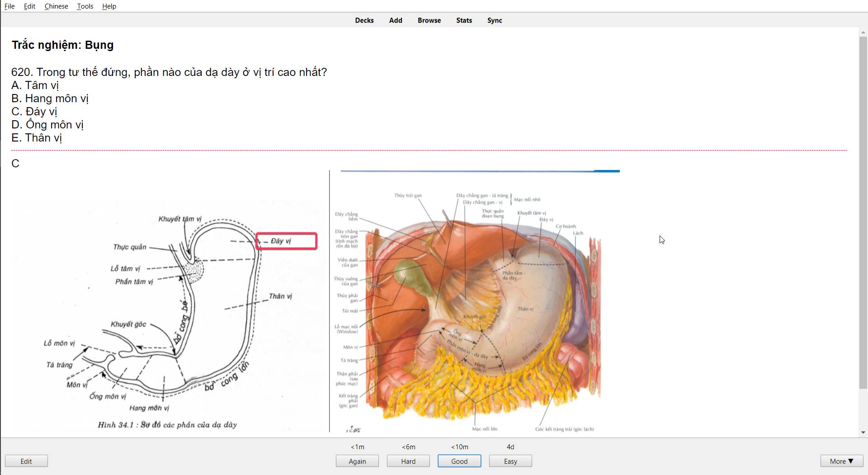868x475 pixels.
Task: Click the 'Túi mật' illustration label
Action: (350, 311)
